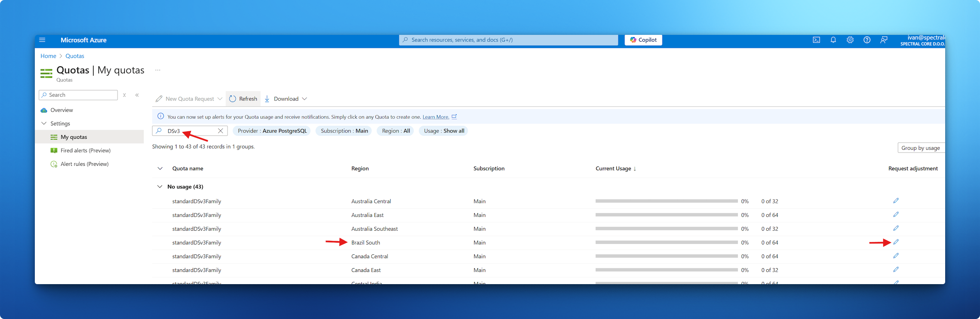980x319 pixels.
Task: Collapse the No usage group
Action: [x=159, y=187]
